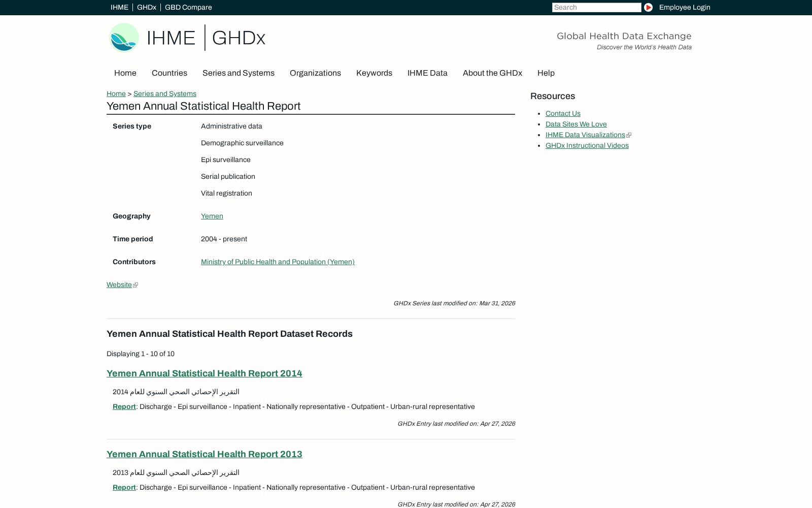This screenshot has height=508, width=812.
Task: Click the 'Geography' field label
Action: tap(131, 216)
